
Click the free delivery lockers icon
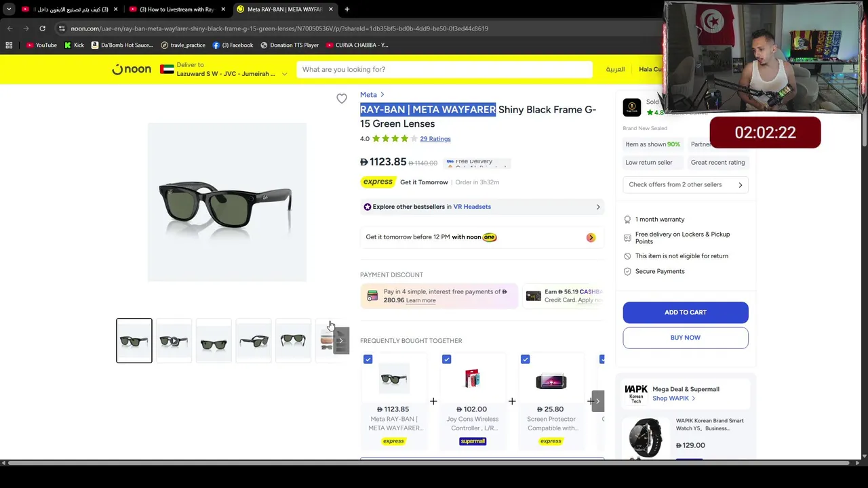tap(628, 238)
